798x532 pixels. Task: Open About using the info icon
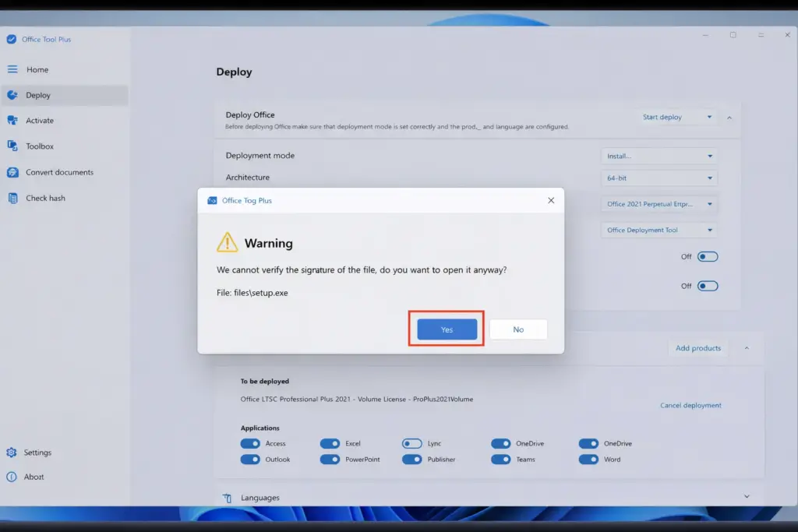coord(12,477)
